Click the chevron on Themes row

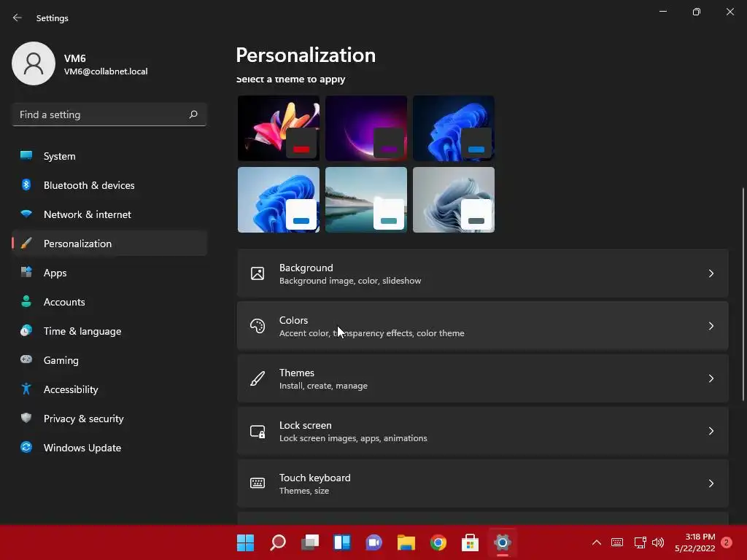(x=711, y=378)
